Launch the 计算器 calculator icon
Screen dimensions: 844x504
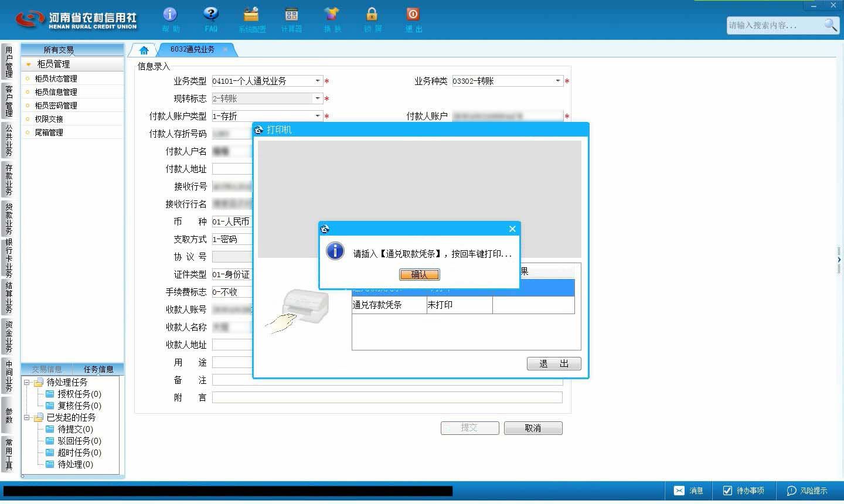tap(291, 14)
